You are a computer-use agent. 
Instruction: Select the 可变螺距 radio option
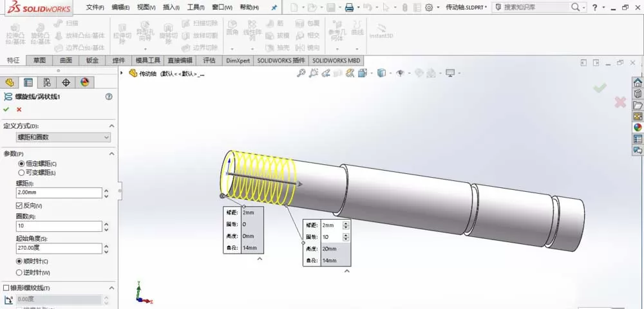pyautogui.click(x=21, y=173)
